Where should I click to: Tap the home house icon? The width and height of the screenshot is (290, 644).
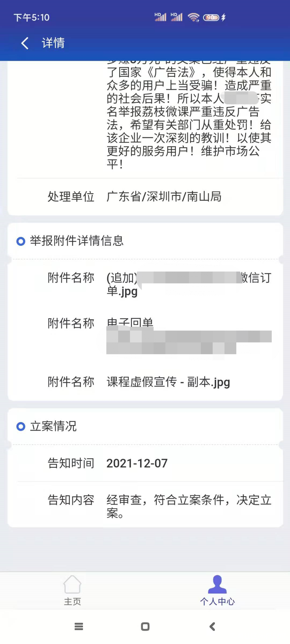point(72,584)
